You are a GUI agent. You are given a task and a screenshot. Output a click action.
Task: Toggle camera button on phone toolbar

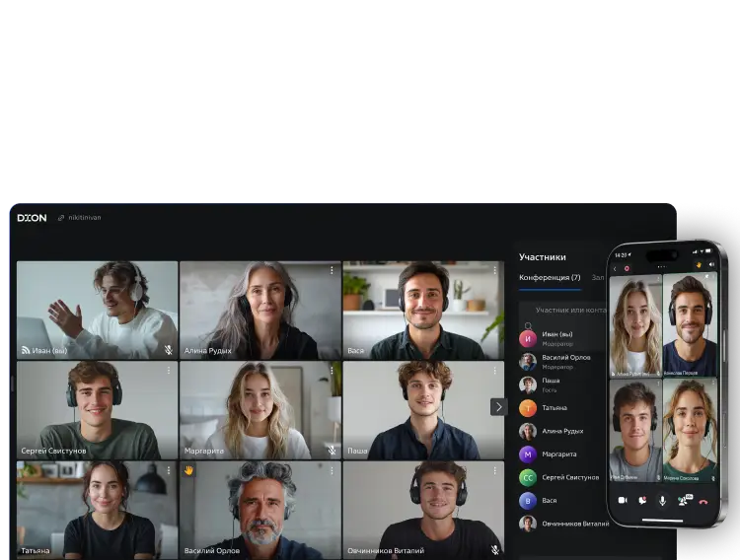pyautogui.click(x=623, y=501)
